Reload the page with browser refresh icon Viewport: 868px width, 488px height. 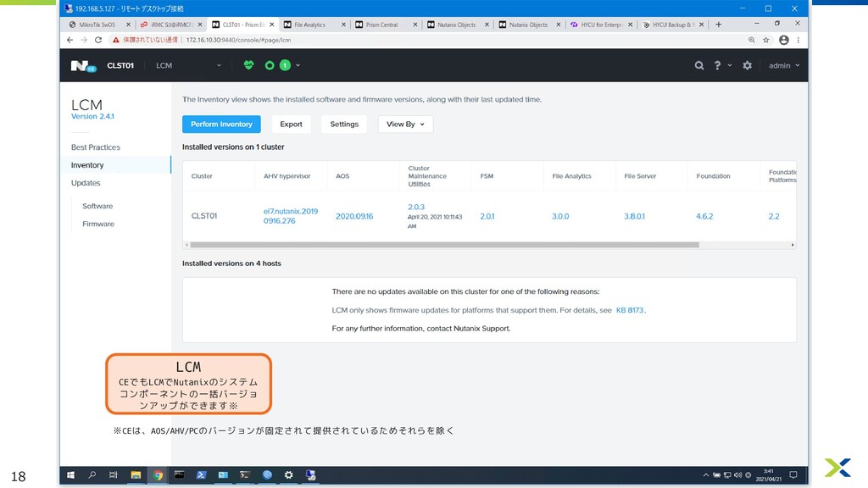point(98,40)
